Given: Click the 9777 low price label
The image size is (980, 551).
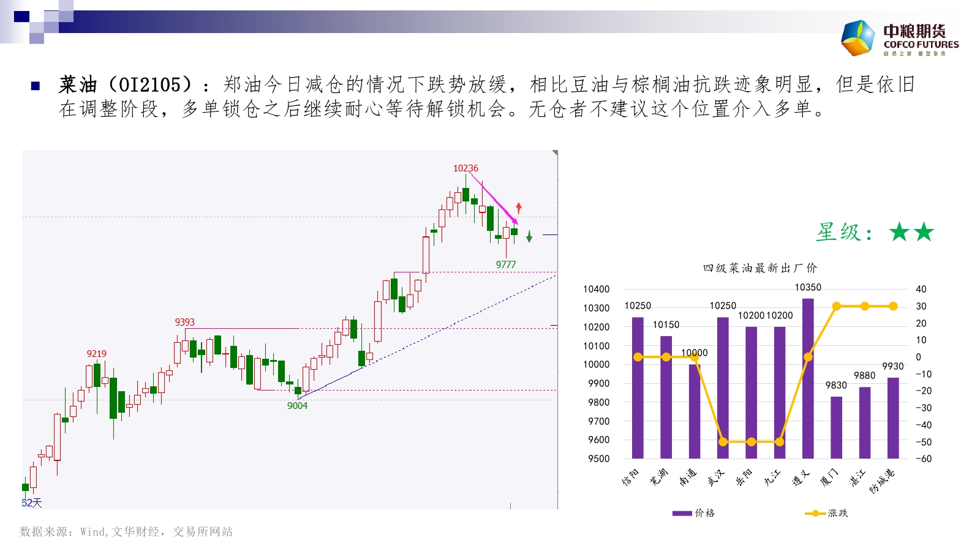Looking at the screenshot, I should point(506,264).
